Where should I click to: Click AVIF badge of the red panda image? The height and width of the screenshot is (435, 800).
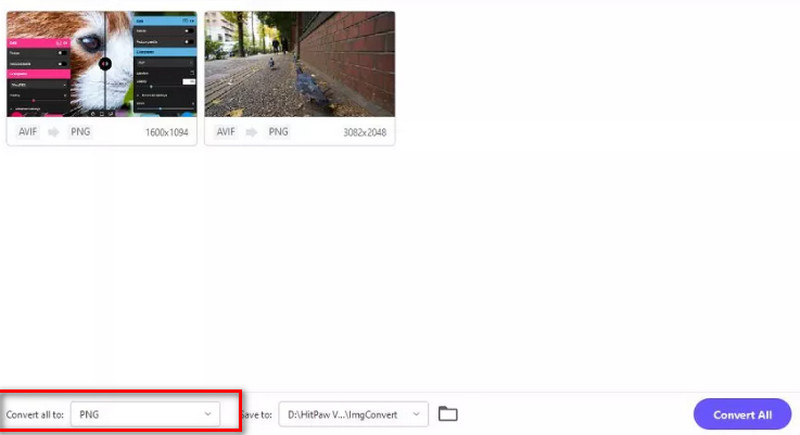coord(28,132)
